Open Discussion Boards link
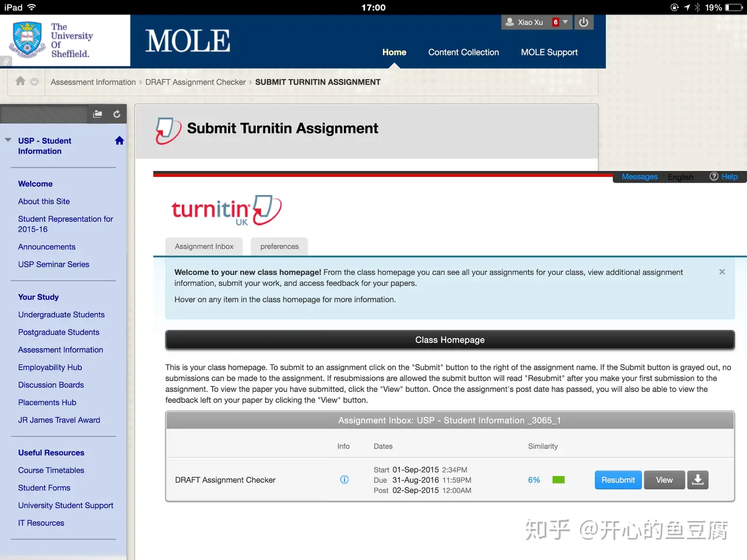 [51, 385]
